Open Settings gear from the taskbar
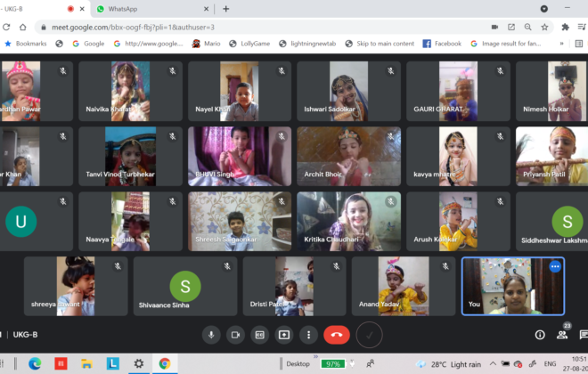 point(139,363)
